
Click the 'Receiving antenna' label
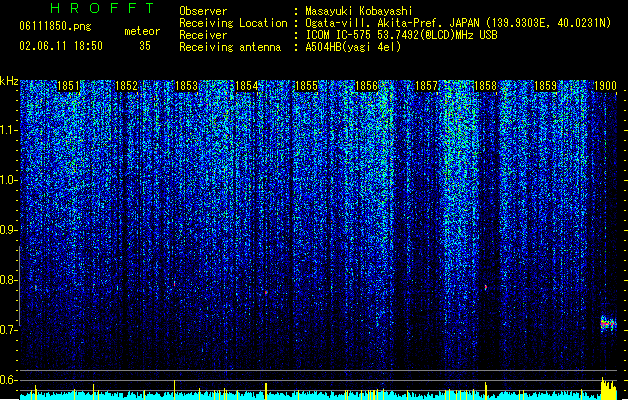pyautogui.click(x=230, y=47)
